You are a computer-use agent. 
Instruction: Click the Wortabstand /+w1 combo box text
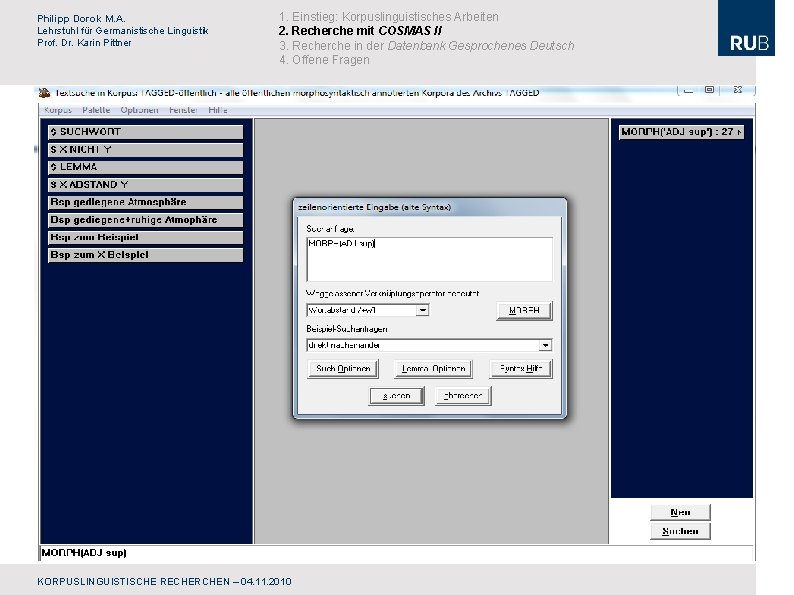[x=362, y=310]
